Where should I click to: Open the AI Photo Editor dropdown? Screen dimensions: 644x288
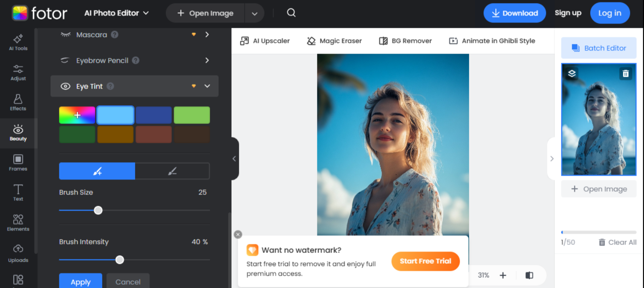[116, 13]
